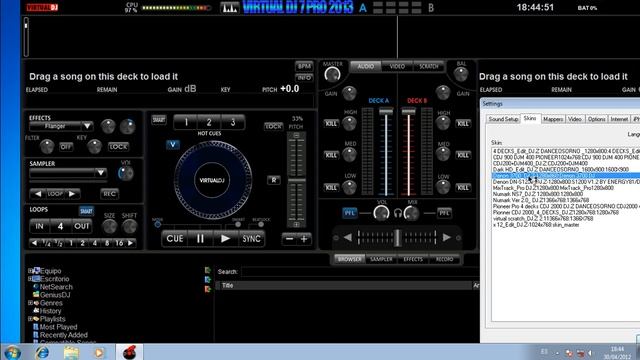Open the Sampler selection dropdown
640x360 pixels.
click(x=100, y=173)
